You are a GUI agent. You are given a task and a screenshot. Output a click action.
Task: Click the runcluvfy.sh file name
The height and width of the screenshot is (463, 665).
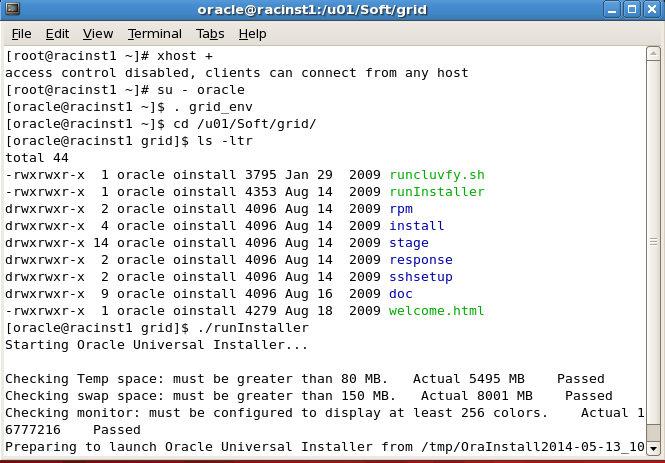[437, 175]
